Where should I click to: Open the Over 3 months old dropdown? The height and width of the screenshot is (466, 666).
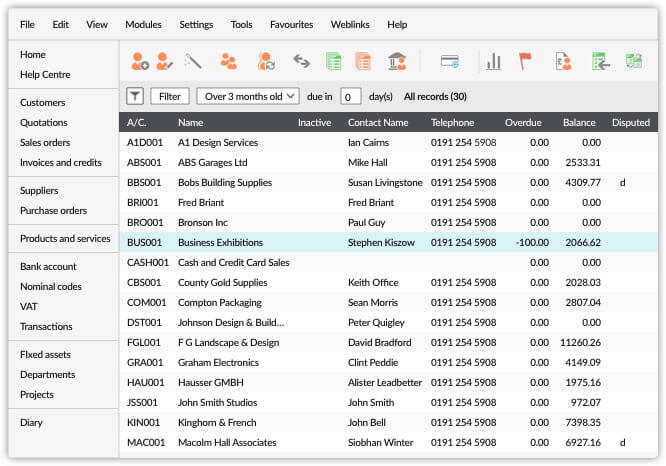(248, 96)
